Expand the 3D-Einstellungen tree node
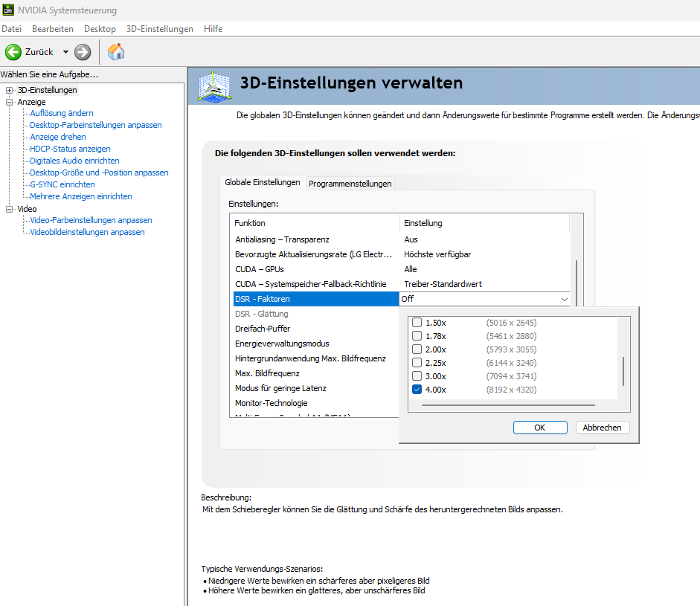The width and height of the screenshot is (700, 606). (x=9, y=90)
